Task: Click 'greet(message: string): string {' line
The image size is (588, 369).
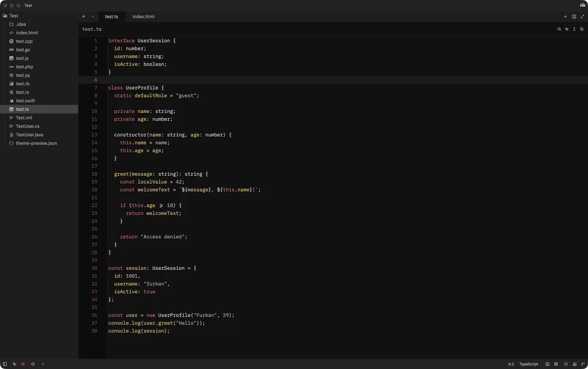Action: click(x=161, y=174)
